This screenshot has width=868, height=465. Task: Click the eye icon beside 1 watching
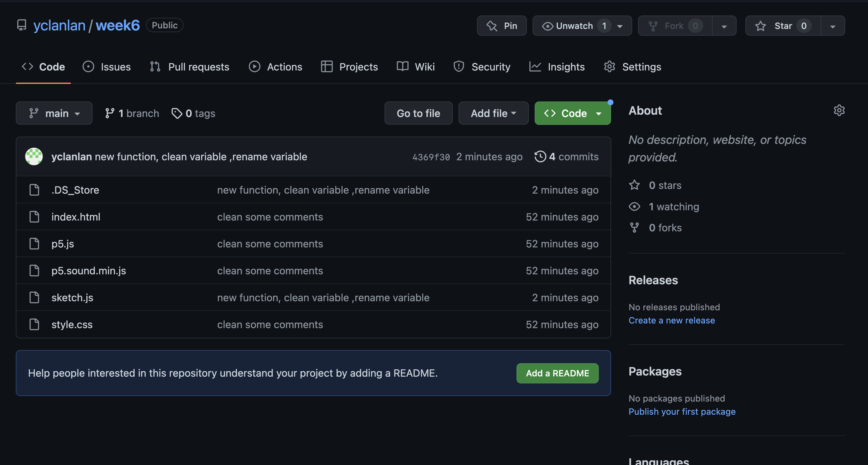(x=634, y=206)
